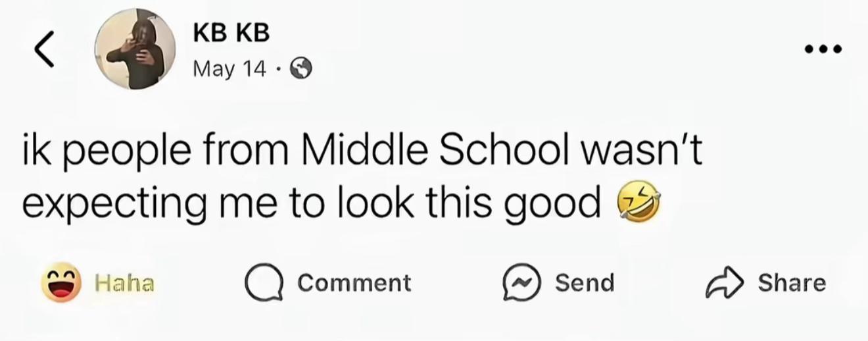Click the May 14 post timestamp

[229, 69]
